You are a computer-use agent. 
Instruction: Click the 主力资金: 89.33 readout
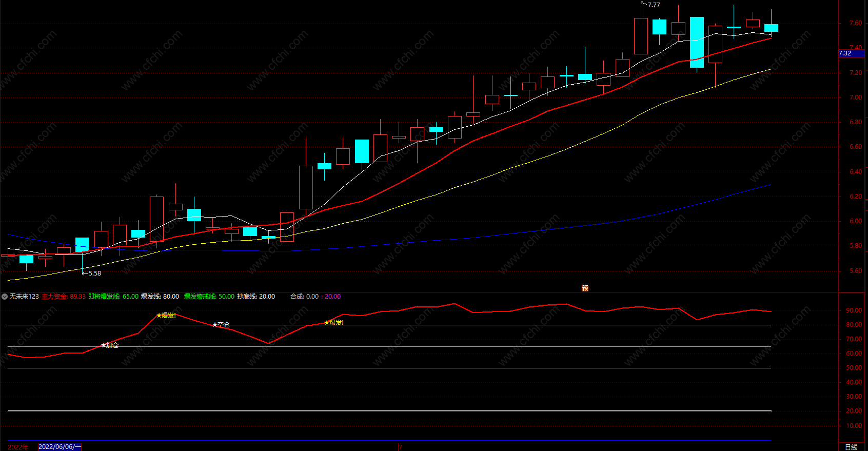tap(64, 297)
